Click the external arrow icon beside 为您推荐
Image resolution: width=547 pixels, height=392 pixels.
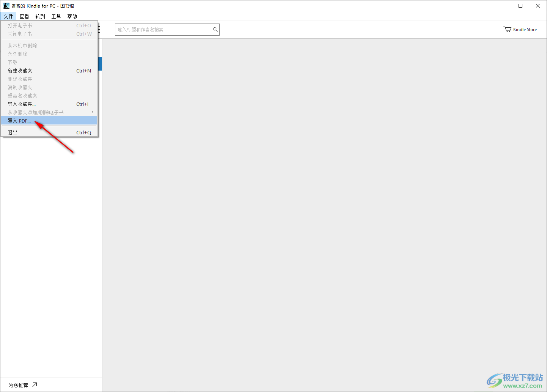[35, 385]
